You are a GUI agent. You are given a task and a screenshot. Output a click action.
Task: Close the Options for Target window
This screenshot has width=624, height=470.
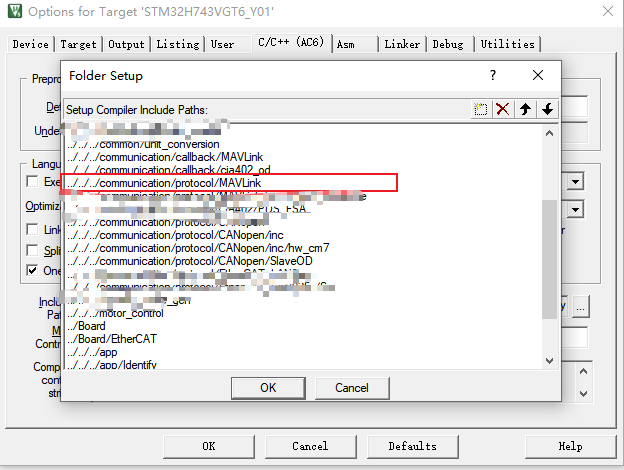tap(608, 11)
